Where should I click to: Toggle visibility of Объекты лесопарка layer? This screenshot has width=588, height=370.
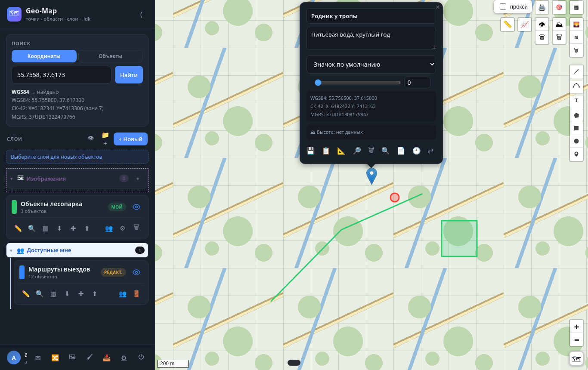[x=136, y=207]
